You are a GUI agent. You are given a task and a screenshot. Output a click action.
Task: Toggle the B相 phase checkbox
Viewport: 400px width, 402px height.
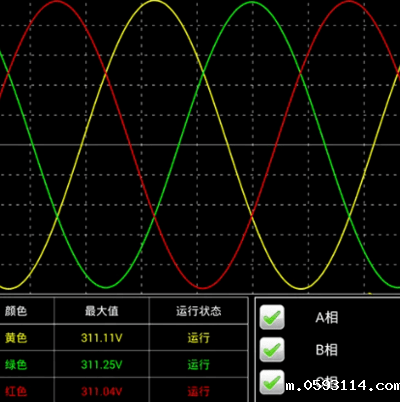[x=272, y=350]
